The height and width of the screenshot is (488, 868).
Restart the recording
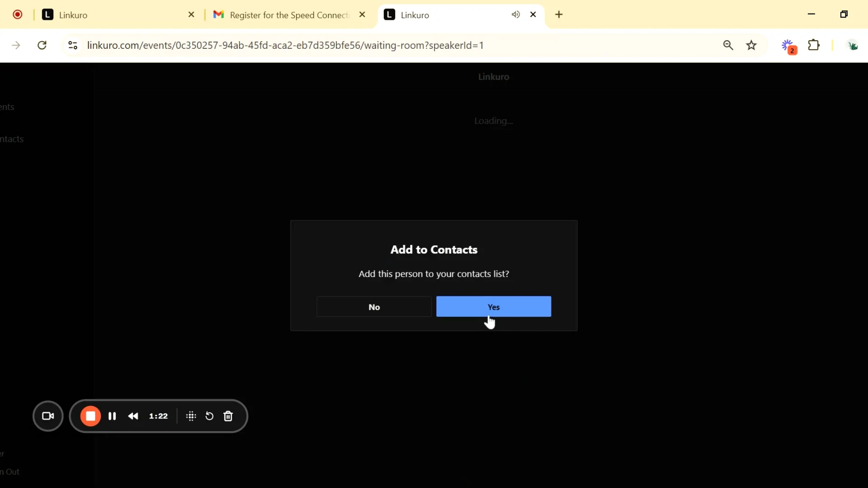click(x=209, y=416)
